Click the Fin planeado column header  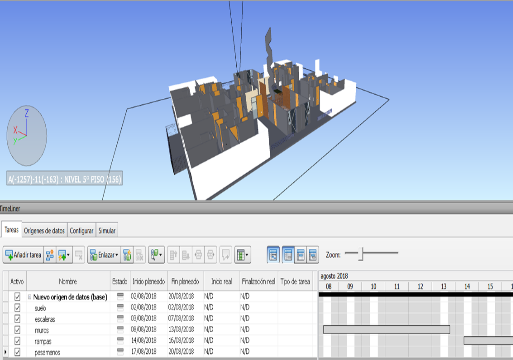coord(185,281)
